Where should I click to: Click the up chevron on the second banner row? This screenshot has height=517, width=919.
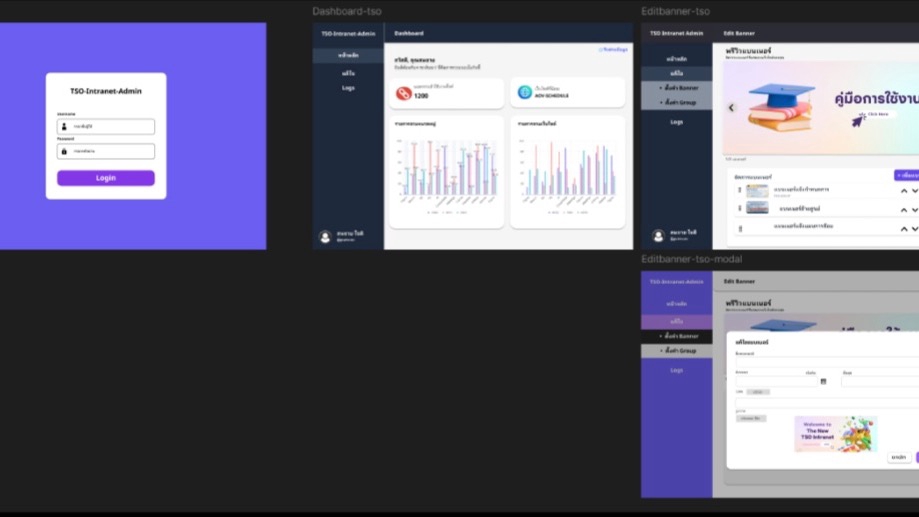[x=904, y=209]
